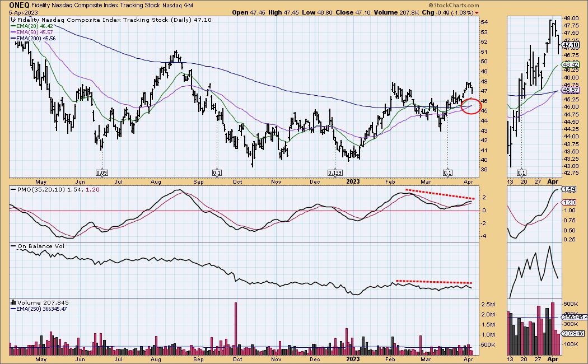Click the 39 price axis label

tap(484, 170)
